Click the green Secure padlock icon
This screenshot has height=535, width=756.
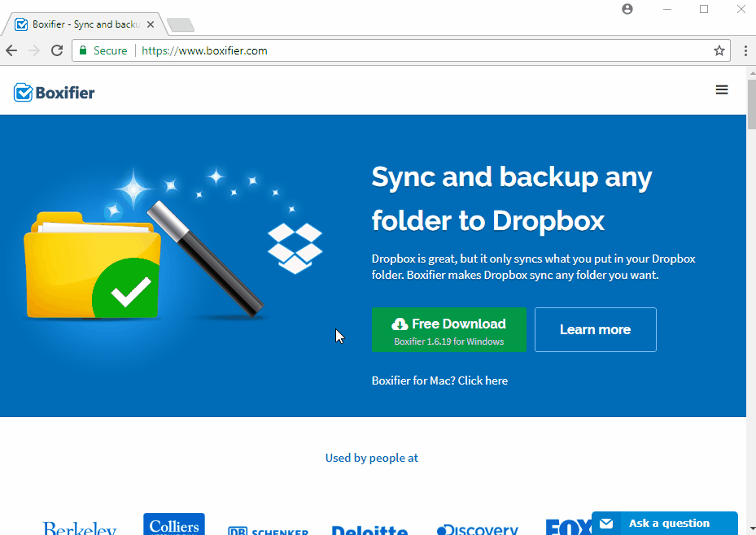83,50
